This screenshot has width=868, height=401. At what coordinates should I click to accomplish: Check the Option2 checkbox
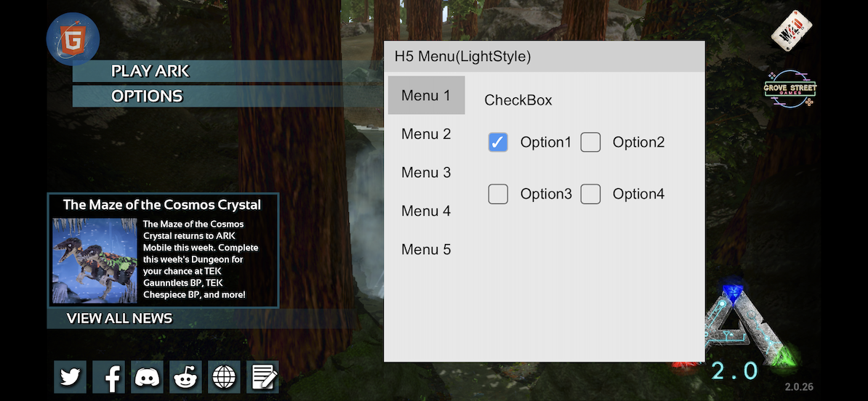(590, 142)
